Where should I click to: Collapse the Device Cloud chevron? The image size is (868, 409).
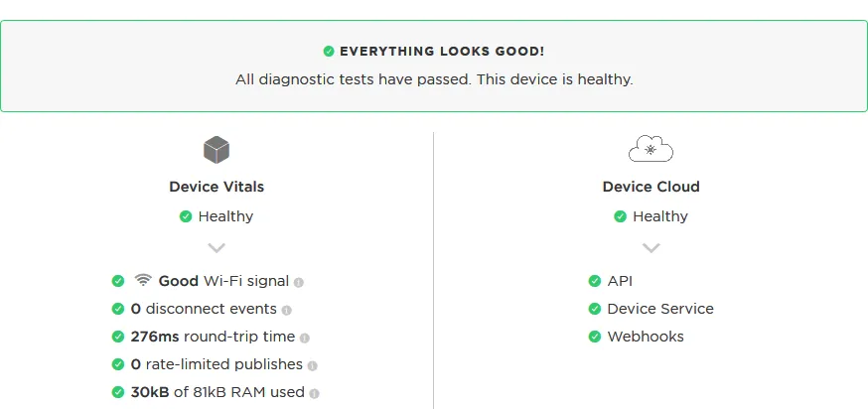[x=651, y=248]
